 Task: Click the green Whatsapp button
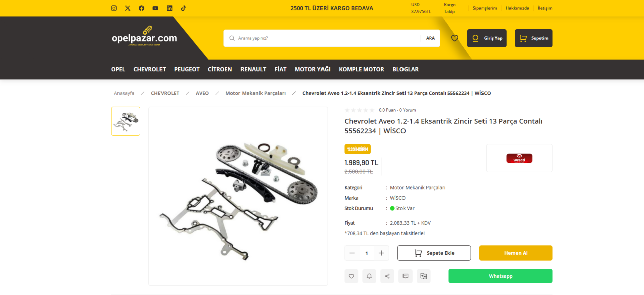click(x=501, y=276)
